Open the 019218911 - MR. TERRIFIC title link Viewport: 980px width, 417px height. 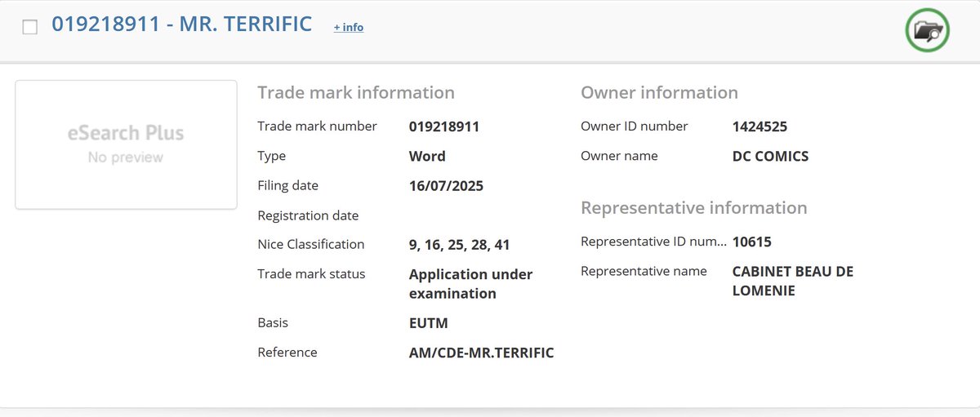(x=182, y=24)
